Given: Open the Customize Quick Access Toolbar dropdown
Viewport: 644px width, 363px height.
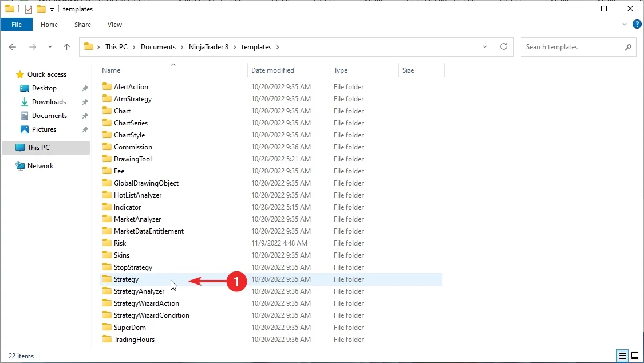Looking at the screenshot, I should click(52, 10).
